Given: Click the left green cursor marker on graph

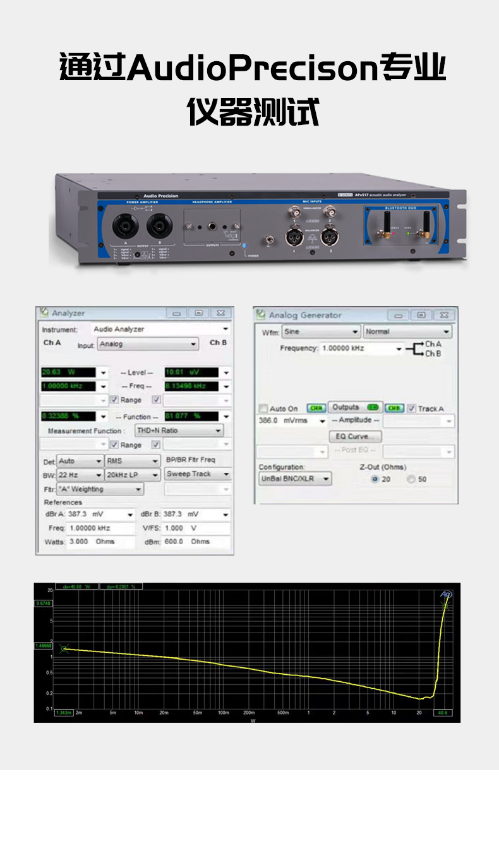Looking at the screenshot, I should (64, 648).
